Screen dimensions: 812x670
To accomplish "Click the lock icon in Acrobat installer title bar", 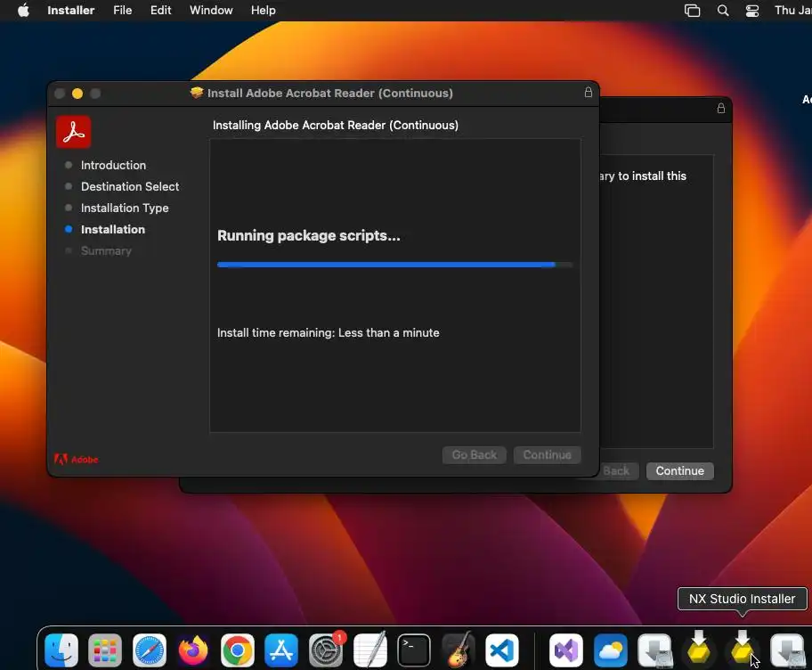I will pos(589,93).
